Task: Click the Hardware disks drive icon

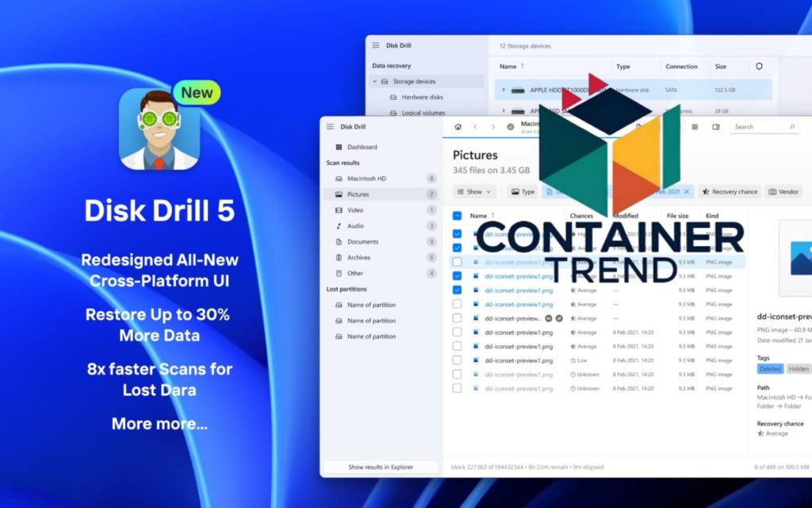Action: [393, 97]
